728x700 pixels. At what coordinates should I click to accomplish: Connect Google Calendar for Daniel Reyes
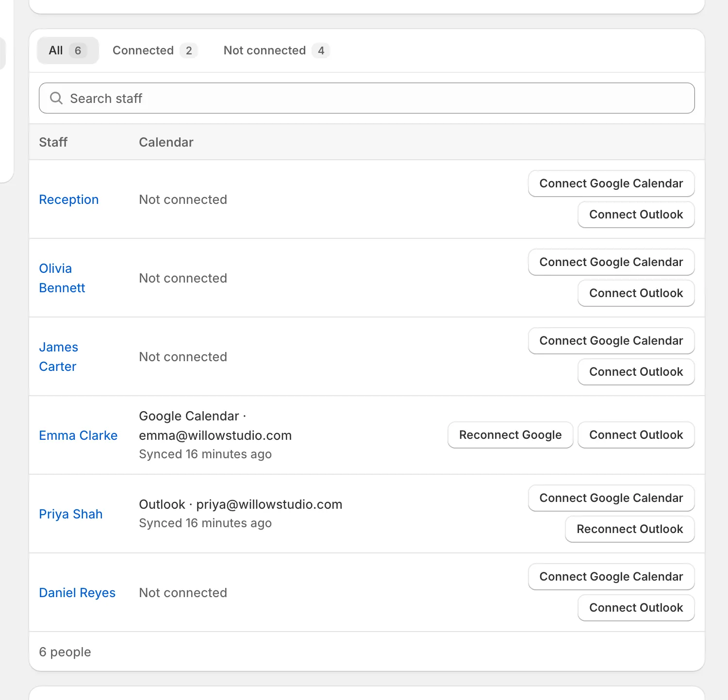(612, 577)
